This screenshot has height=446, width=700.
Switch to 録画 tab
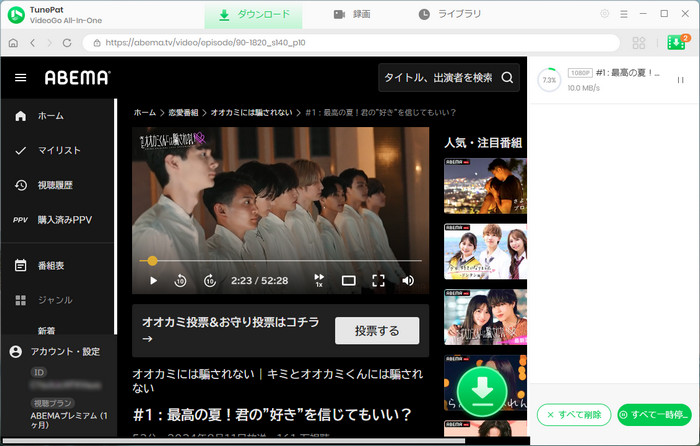pos(352,15)
